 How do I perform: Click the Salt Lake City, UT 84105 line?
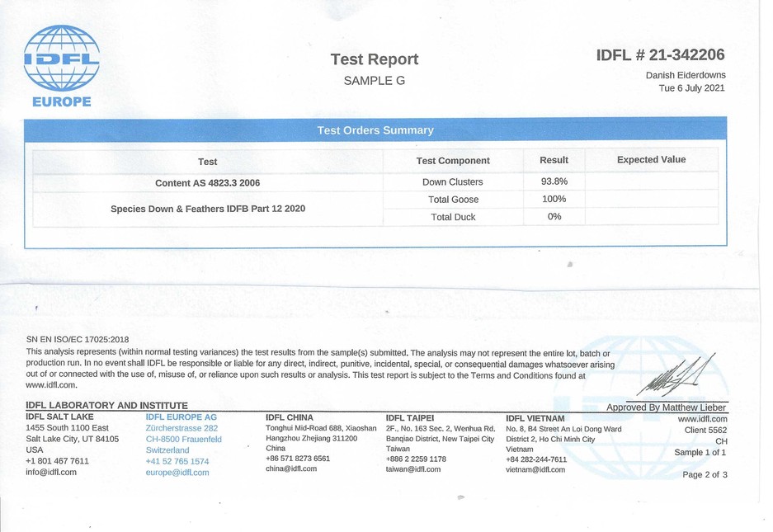pyautogui.click(x=72, y=439)
